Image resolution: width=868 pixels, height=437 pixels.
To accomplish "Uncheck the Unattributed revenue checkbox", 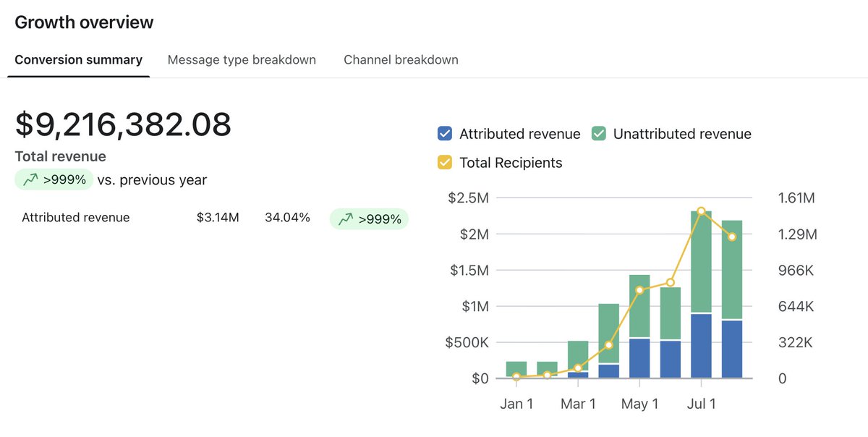I will point(599,134).
